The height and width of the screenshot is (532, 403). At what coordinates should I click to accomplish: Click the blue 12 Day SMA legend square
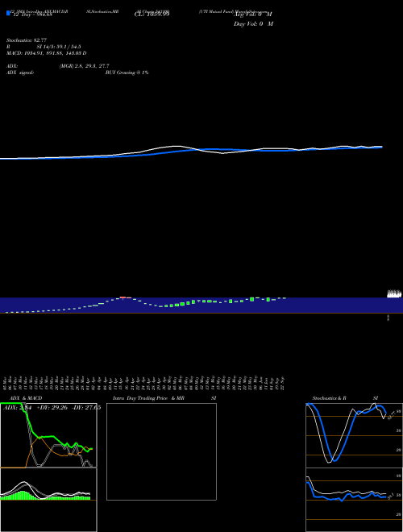tap(8, 13)
